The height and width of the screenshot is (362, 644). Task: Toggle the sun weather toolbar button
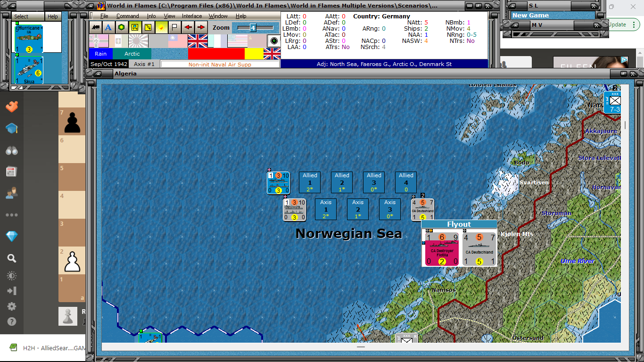161,27
